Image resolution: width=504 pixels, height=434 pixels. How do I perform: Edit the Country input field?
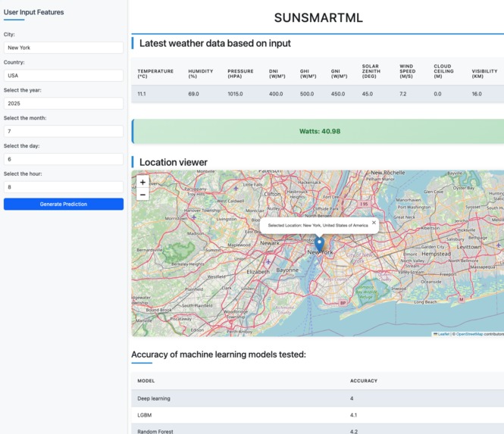64,76
